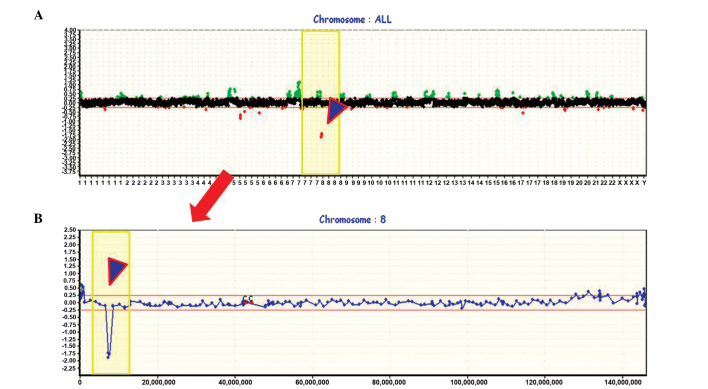The height and width of the screenshot is (389, 708).
Task: Click the 'Chromosome : 8' title
Action: (352, 220)
